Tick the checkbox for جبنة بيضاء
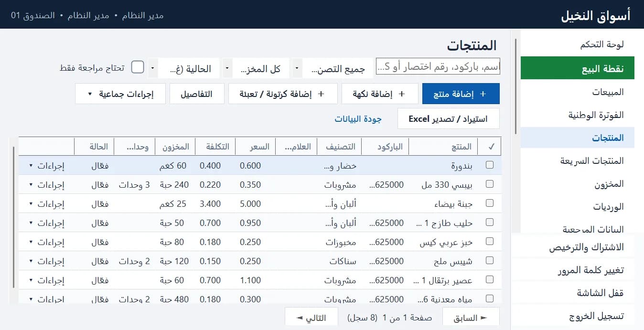 pyautogui.click(x=489, y=203)
